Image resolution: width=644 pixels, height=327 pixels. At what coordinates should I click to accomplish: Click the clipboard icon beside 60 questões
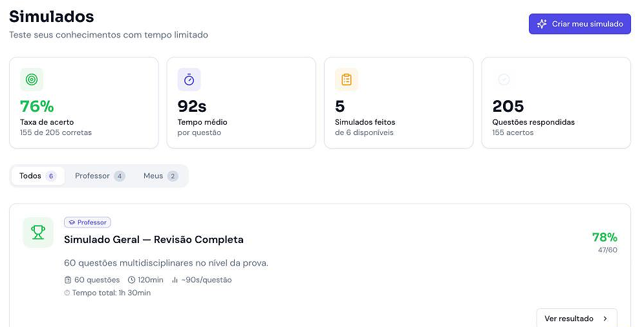(68, 280)
